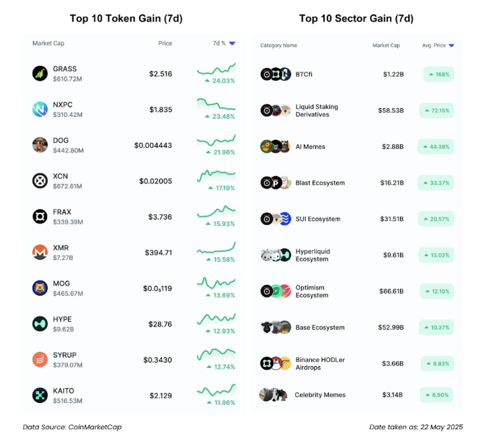Image resolution: width=478 pixels, height=448 pixels.
Task: Sort tokens by Price column header
Action: (x=165, y=43)
